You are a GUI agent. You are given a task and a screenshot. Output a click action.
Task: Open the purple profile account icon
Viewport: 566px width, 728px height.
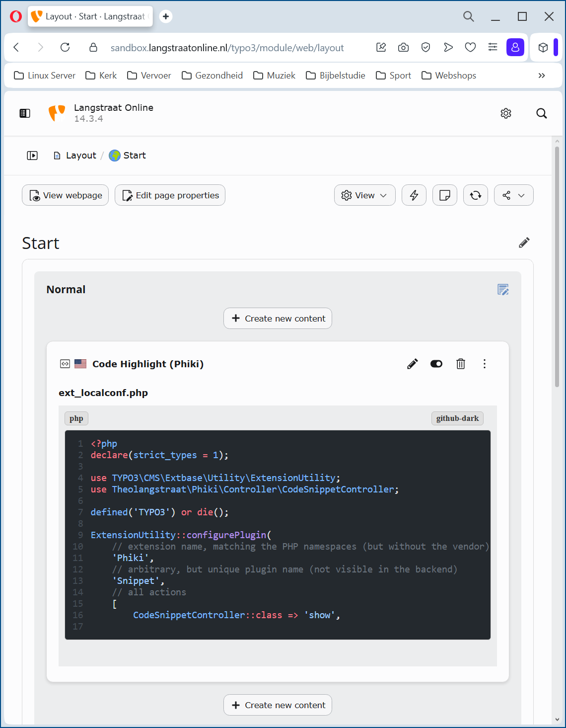click(515, 47)
